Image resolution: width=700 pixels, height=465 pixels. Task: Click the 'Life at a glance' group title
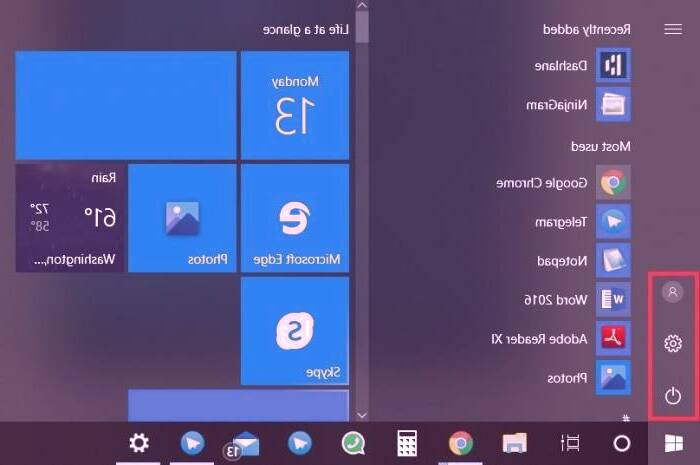pos(306,30)
